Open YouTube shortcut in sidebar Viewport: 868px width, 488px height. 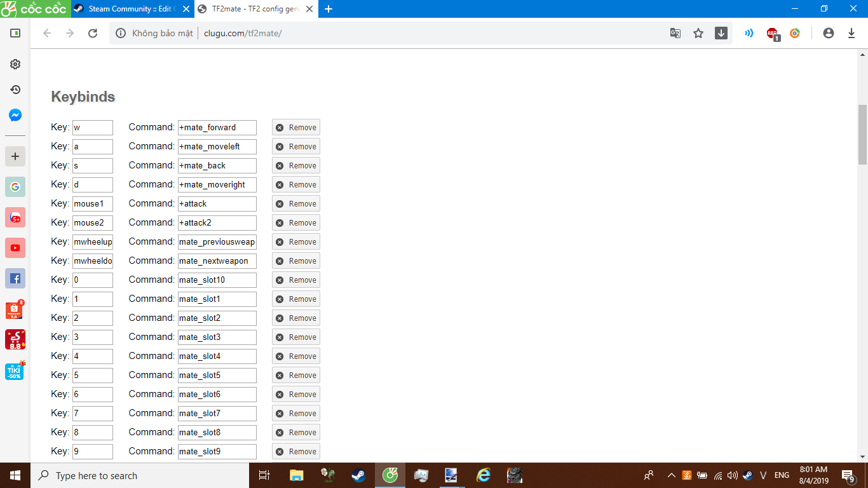pos(15,248)
